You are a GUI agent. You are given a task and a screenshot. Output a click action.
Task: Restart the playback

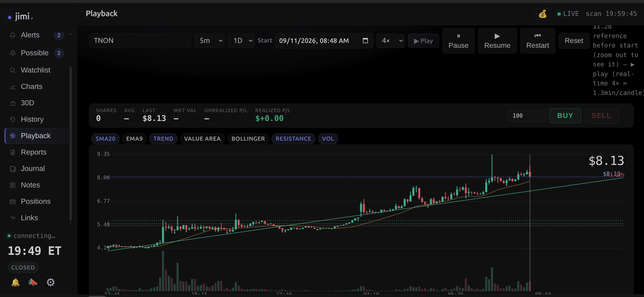[x=538, y=41]
